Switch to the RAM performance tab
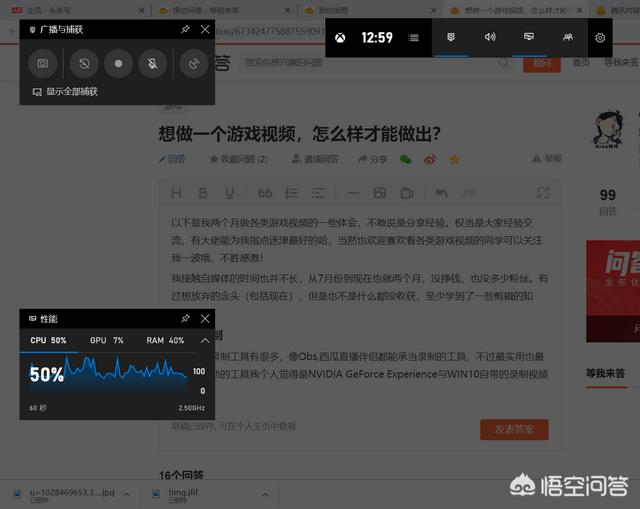640x509 pixels. [165, 340]
